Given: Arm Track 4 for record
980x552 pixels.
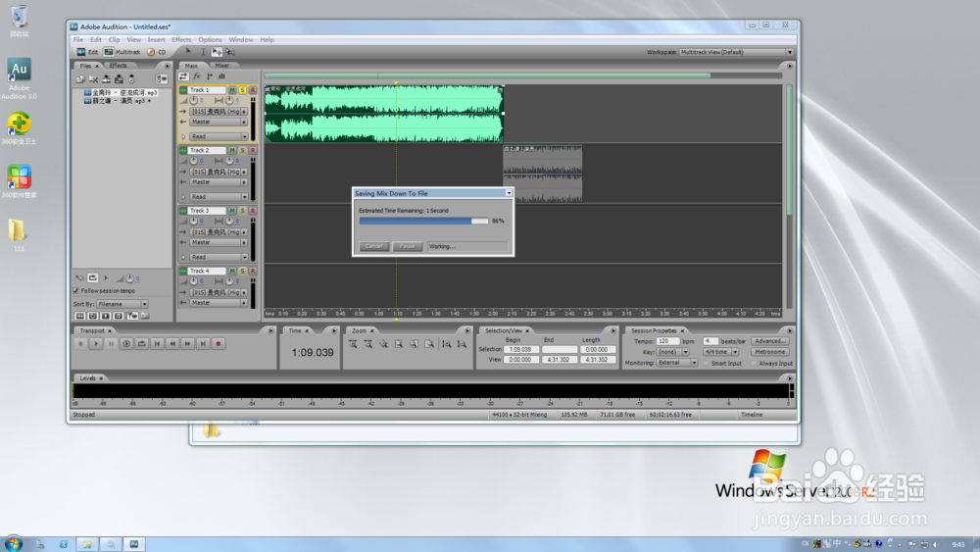Looking at the screenshot, I should 253,272.
